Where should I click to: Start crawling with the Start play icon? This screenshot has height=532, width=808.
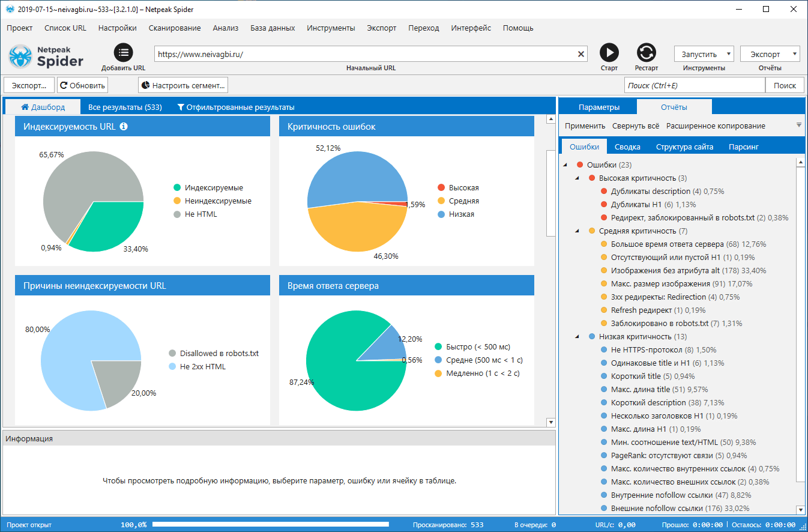click(609, 53)
